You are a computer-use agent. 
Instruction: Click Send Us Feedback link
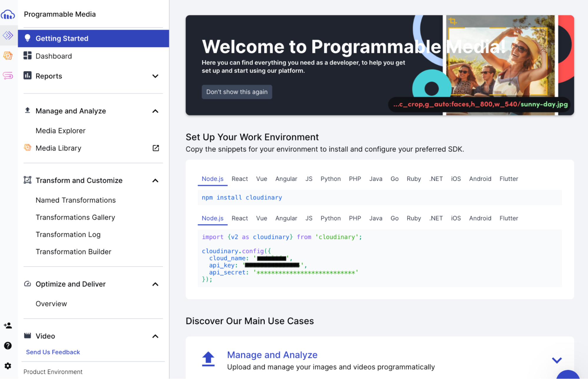tap(53, 352)
